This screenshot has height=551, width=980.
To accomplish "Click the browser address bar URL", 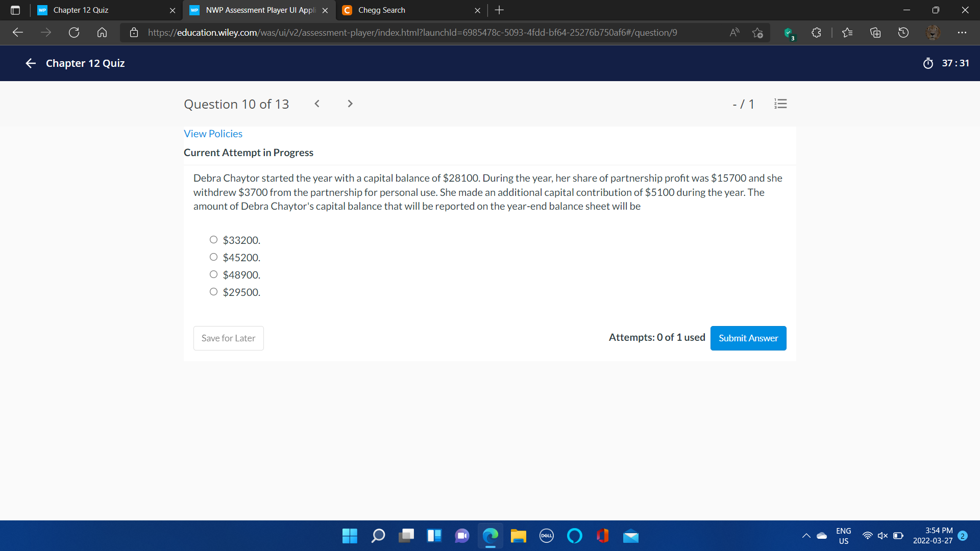I will coord(412,33).
